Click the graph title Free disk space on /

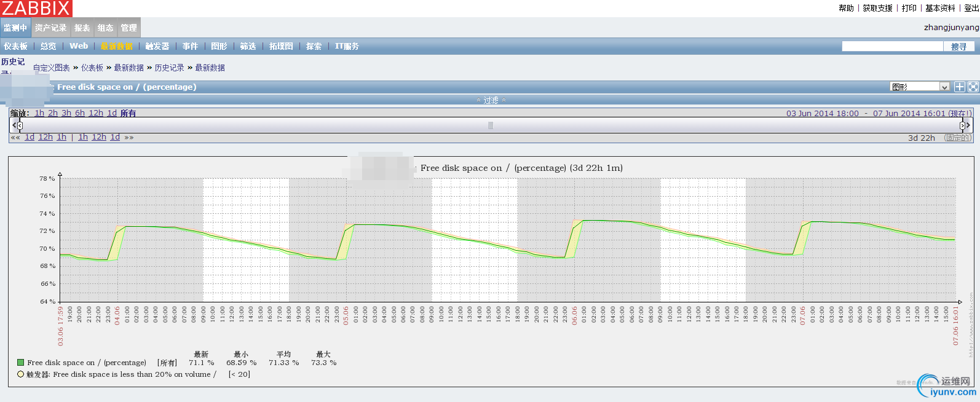[521, 168]
